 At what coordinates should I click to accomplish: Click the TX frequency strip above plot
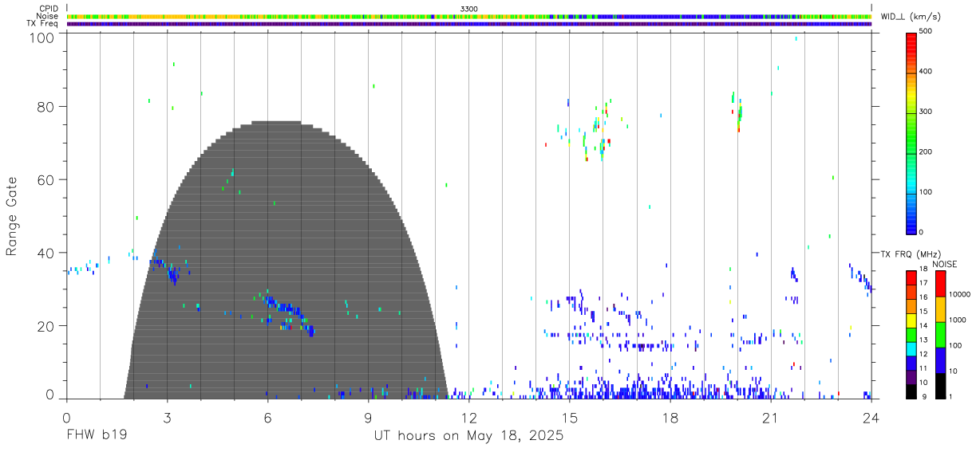pos(468,24)
